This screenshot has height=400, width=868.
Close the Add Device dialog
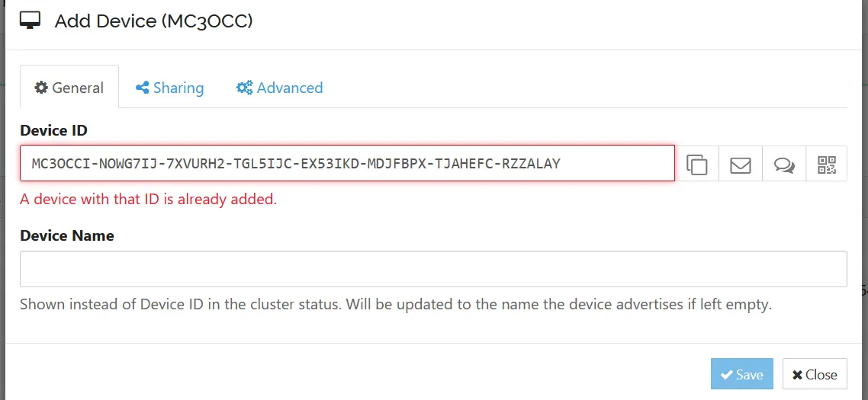(815, 374)
